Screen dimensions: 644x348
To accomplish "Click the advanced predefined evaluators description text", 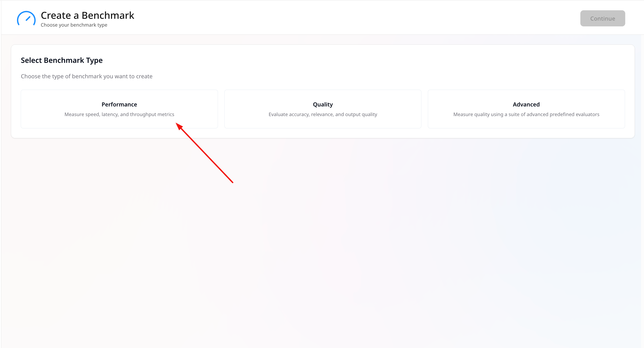I will tap(526, 115).
